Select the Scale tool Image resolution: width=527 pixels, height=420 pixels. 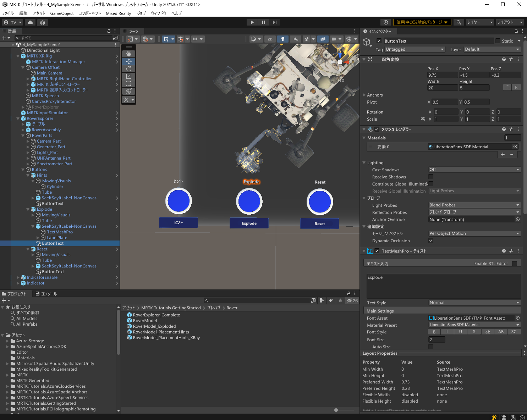(x=128, y=76)
